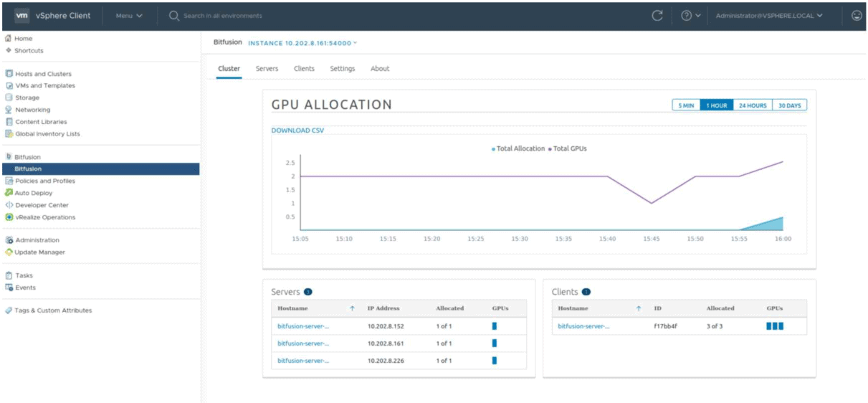Click IP address 10.202.8.152
Image resolution: width=868 pixels, height=403 pixels.
(x=386, y=326)
